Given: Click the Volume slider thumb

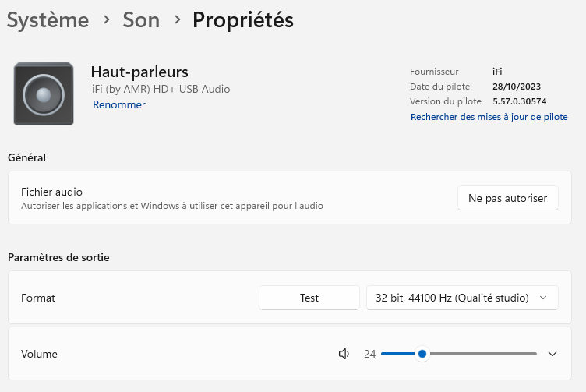Looking at the screenshot, I should (x=422, y=354).
